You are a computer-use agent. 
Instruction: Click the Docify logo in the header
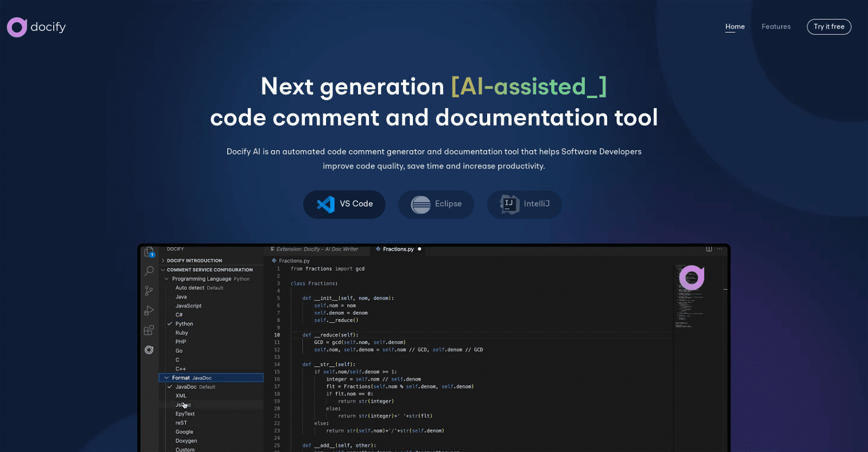pyautogui.click(x=36, y=27)
